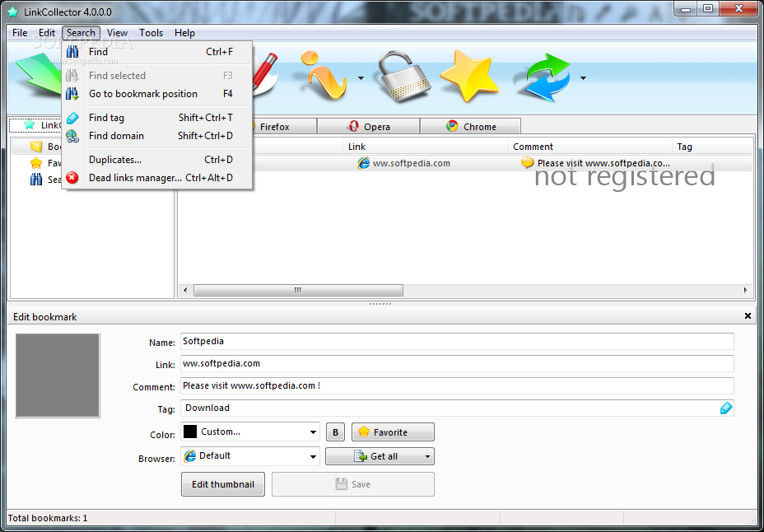Click the globe icon beside Find domain
The height and width of the screenshot is (532, 764).
coord(72,136)
